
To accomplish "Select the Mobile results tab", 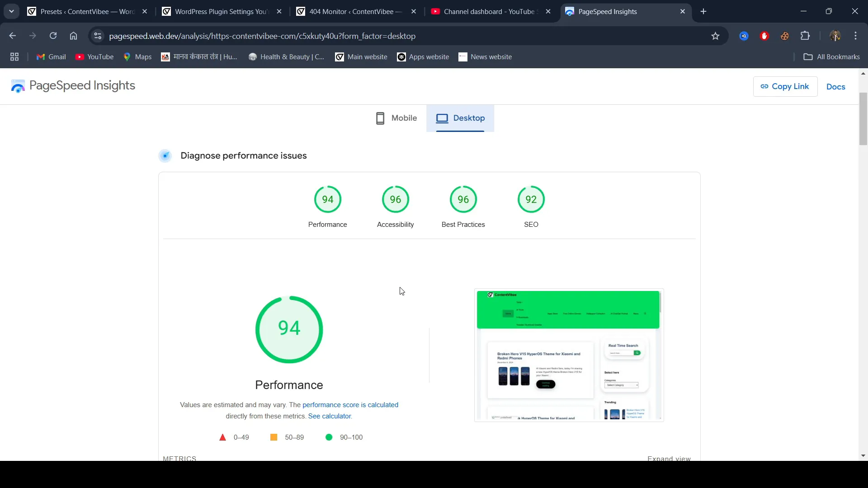I will tap(396, 118).
